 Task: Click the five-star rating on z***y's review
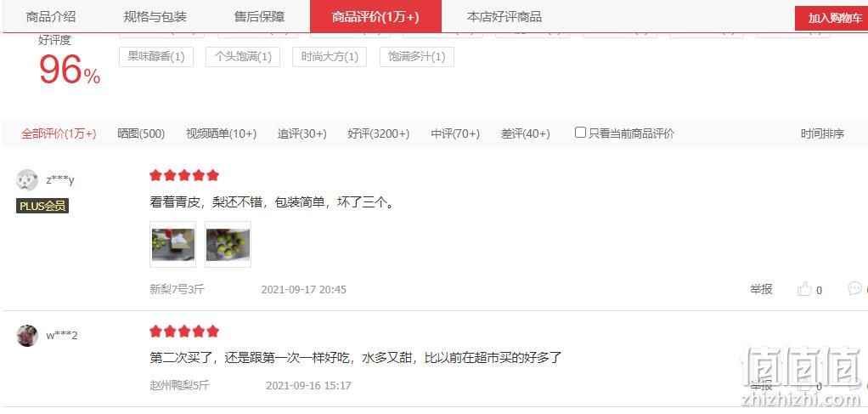pyautogui.click(x=184, y=176)
